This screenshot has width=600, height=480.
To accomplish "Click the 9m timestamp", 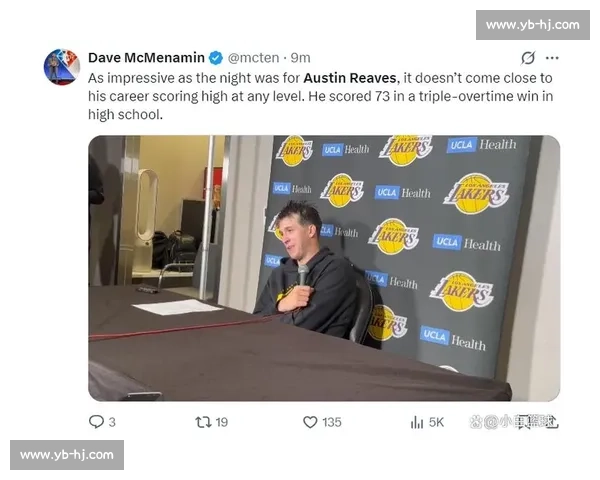I will [300, 58].
